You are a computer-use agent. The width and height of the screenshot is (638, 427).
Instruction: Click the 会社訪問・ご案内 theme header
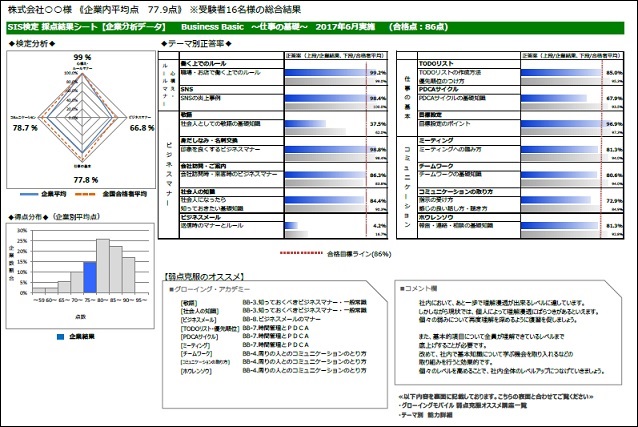203,166
